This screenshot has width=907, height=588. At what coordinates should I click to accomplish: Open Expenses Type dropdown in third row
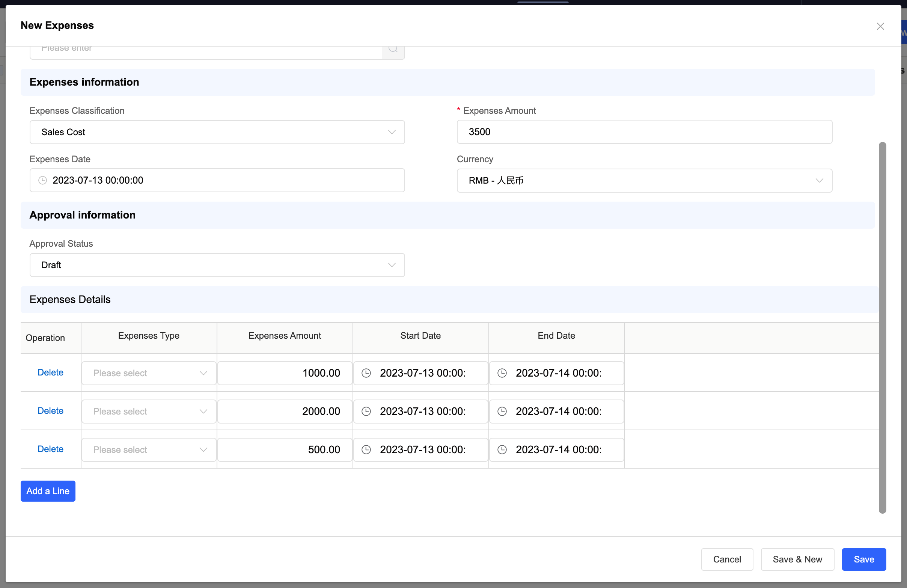[x=149, y=450]
